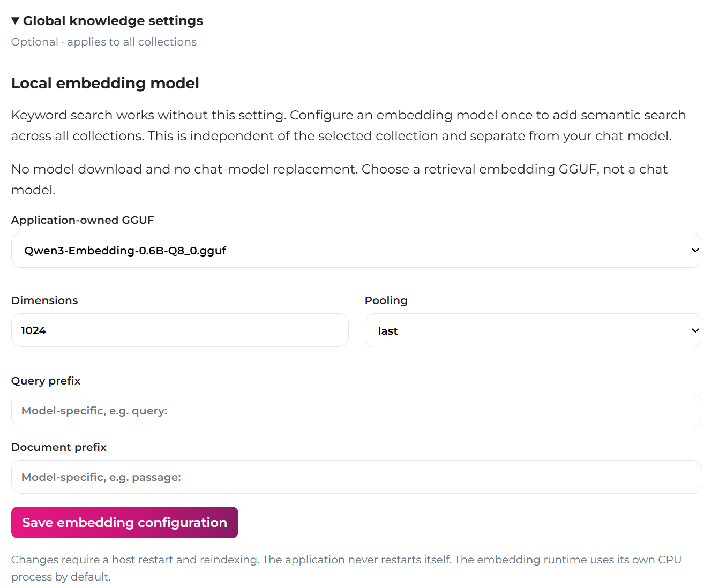719x588 pixels.
Task: Click the host restart and reindexing note
Action: pos(346,568)
